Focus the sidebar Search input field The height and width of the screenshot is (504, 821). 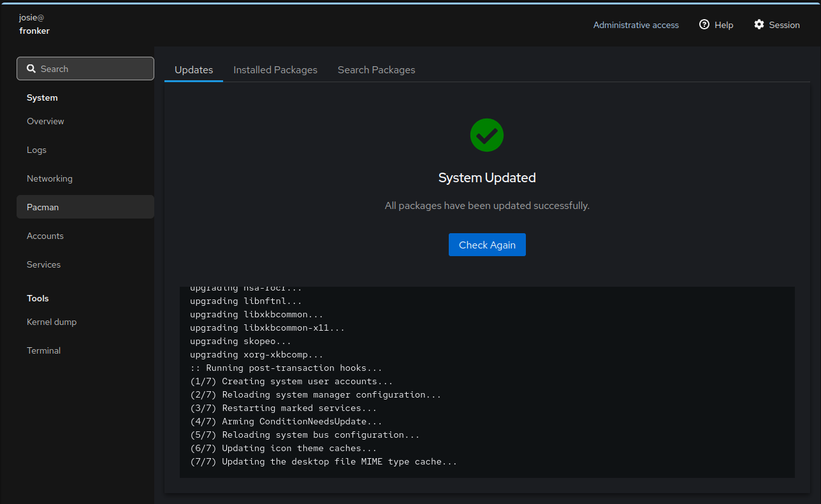pos(92,69)
